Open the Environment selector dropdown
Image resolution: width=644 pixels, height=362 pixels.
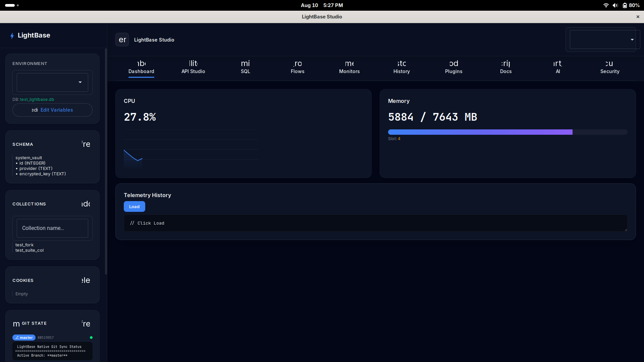pyautogui.click(x=52, y=82)
